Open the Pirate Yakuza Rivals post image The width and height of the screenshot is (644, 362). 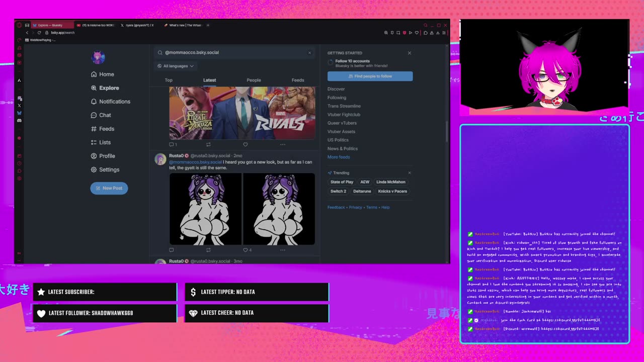[x=242, y=113]
